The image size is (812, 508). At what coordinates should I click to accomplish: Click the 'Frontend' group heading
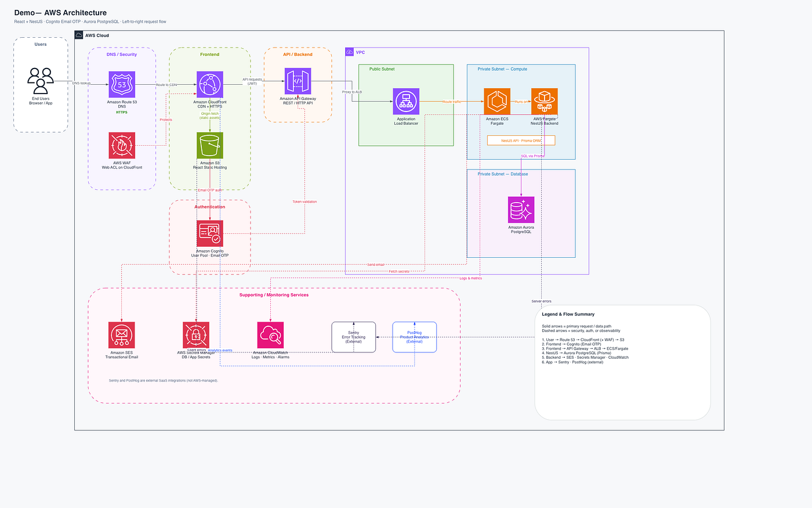tap(210, 55)
